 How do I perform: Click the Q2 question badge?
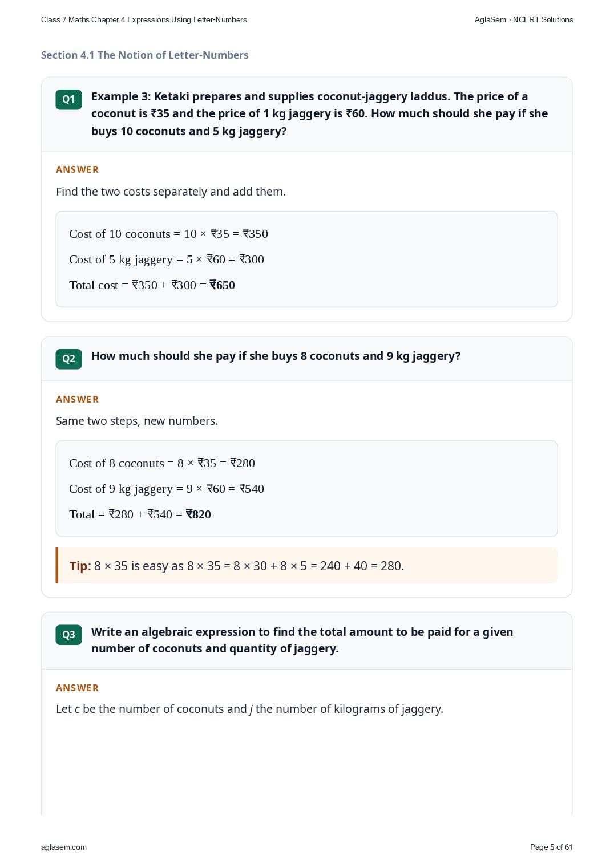coord(68,359)
